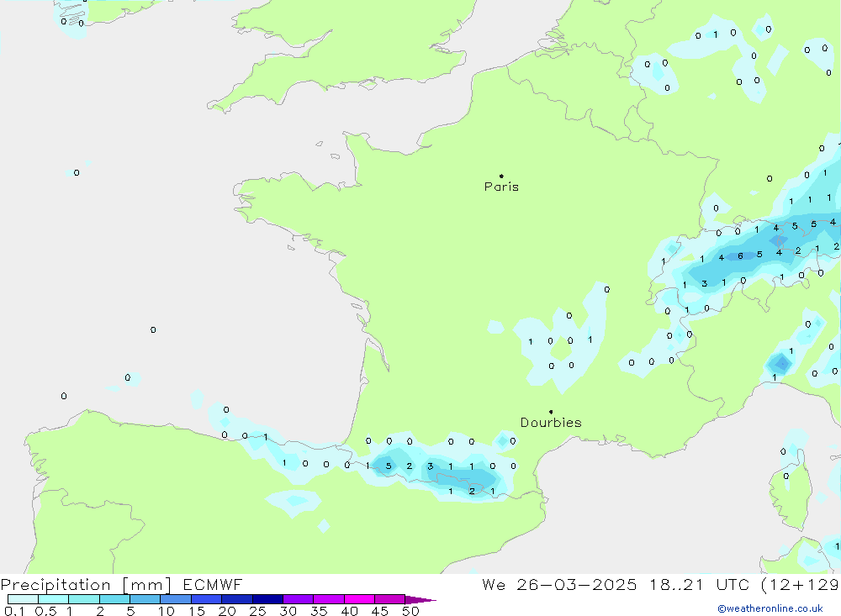Viewport: 841px width, 616px height.
Task: Click the legend value 25
Action: pyautogui.click(x=257, y=611)
